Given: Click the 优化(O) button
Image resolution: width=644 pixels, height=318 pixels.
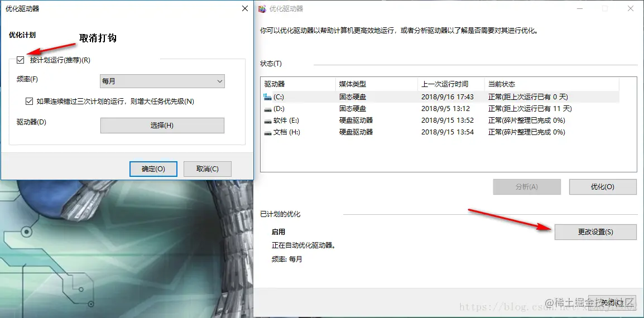Looking at the screenshot, I should click(603, 186).
